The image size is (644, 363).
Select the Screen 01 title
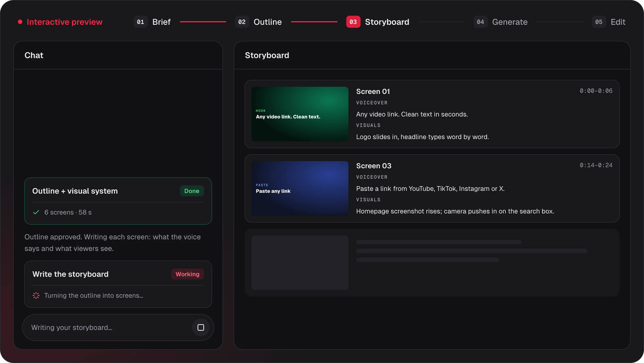[x=373, y=91]
